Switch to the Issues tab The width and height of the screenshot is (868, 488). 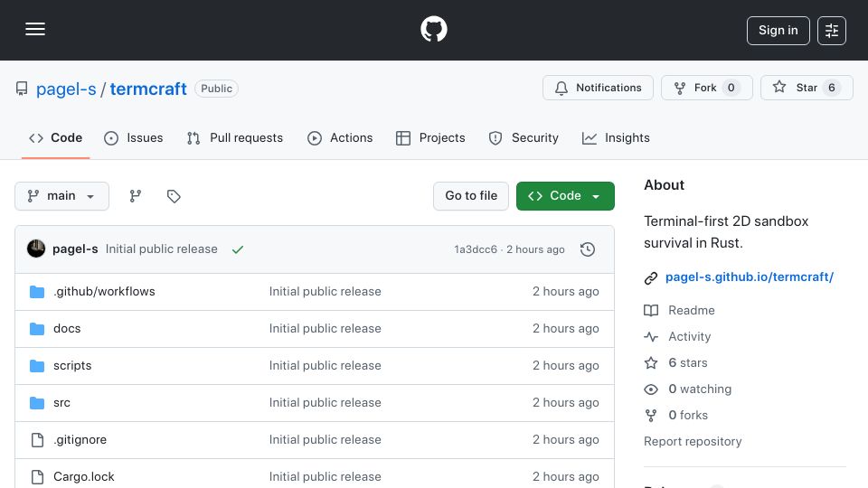134,137
